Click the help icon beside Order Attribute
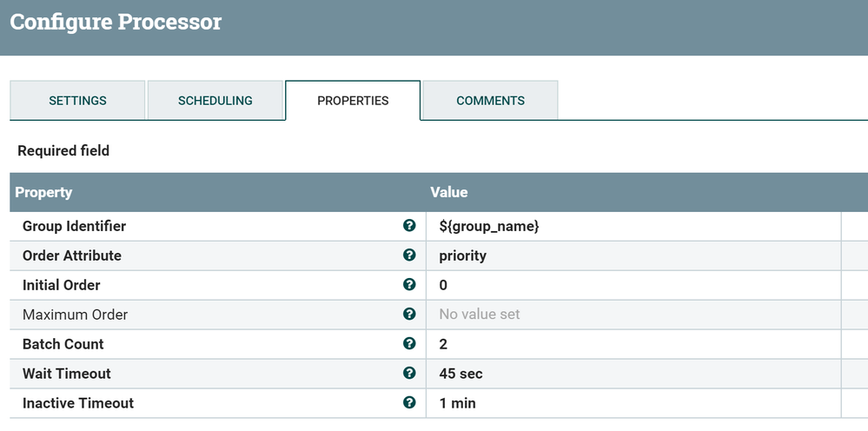 pos(409,255)
